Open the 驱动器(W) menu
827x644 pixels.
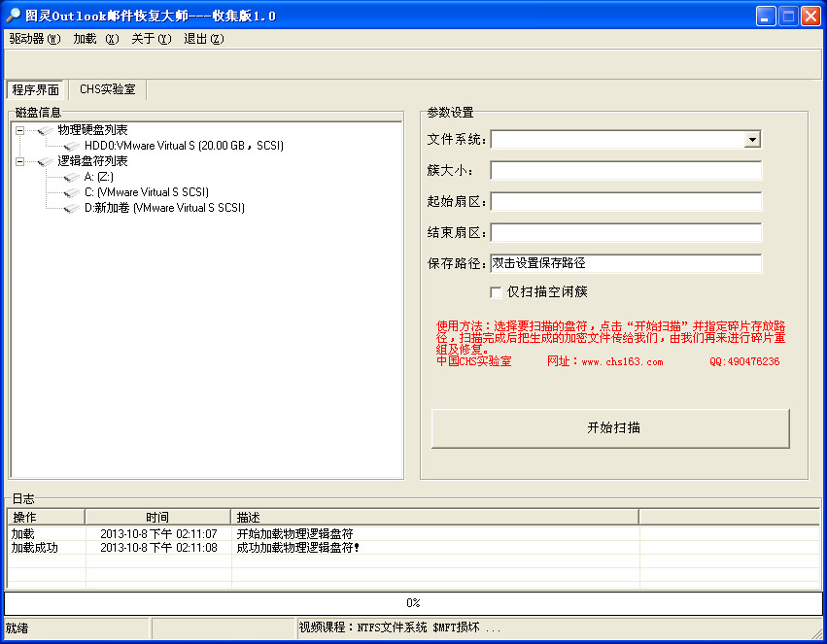point(35,39)
